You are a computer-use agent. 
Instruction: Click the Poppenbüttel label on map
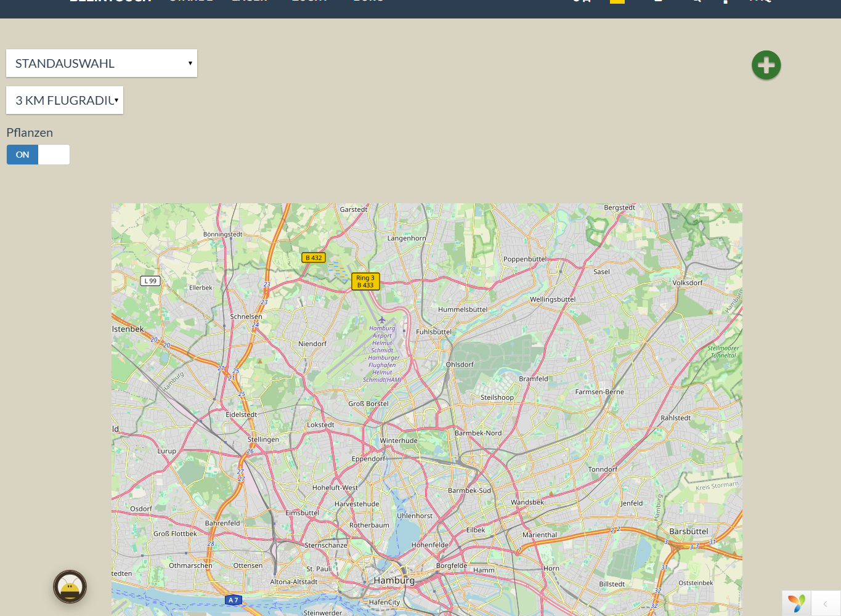coord(525,259)
